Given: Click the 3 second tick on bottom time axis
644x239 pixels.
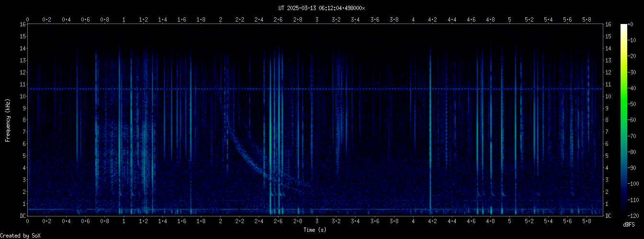Looking at the screenshot, I should [x=317, y=222].
